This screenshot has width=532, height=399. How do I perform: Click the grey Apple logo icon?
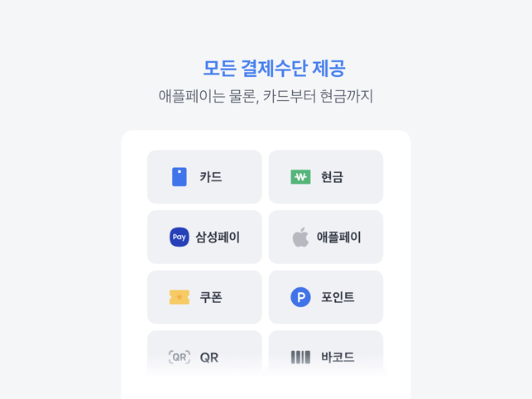point(300,237)
